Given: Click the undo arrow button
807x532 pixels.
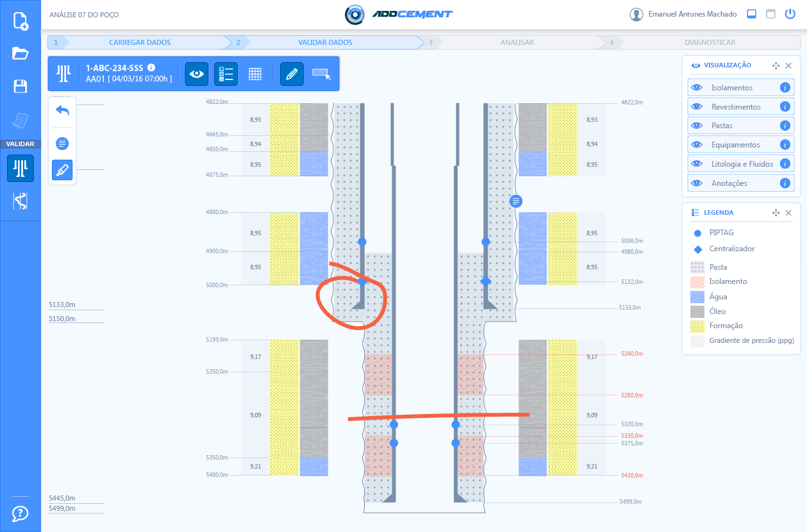Looking at the screenshot, I should pyautogui.click(x=62, y=111).
